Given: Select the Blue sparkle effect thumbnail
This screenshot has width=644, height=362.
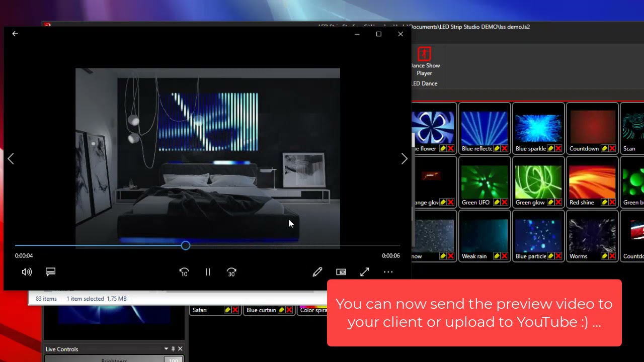Looking at the screenshot, I should pos(538,128).
